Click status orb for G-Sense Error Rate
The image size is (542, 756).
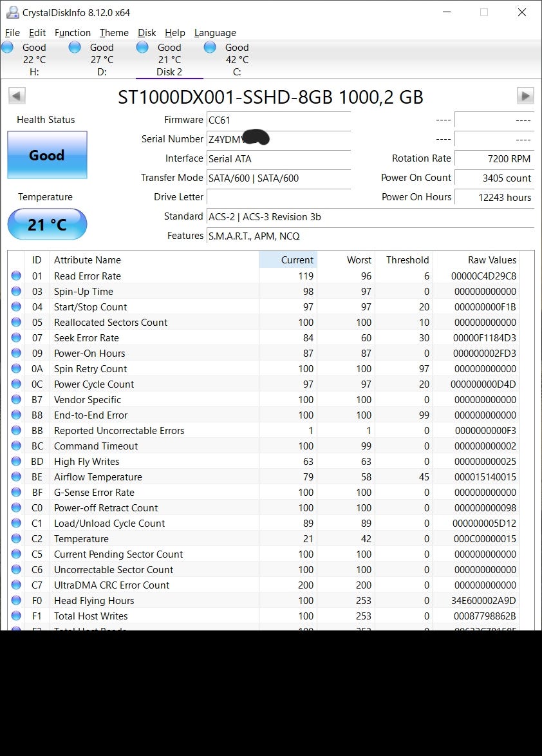pyautogui.click(x=16, y=492)
